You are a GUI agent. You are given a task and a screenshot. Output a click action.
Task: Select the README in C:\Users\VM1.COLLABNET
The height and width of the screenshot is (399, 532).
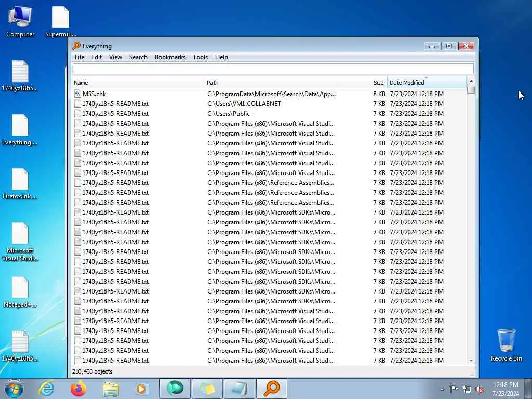[x=269, y=104]
